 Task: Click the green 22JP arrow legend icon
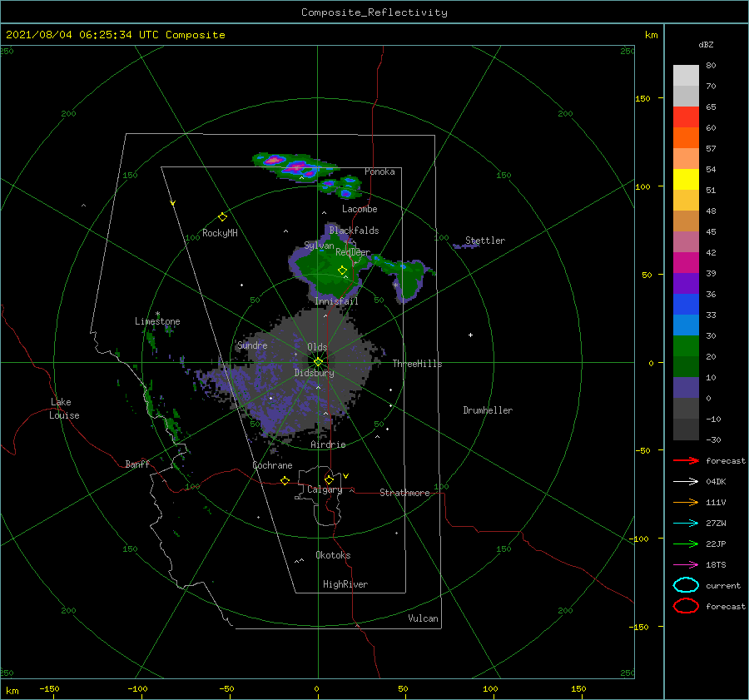tap(686, 544)
